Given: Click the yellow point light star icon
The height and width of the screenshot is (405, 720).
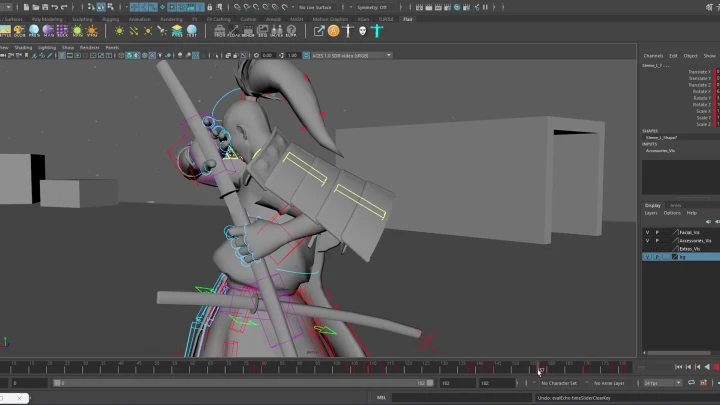Looking at the screenshot, I should coord(148,31).
